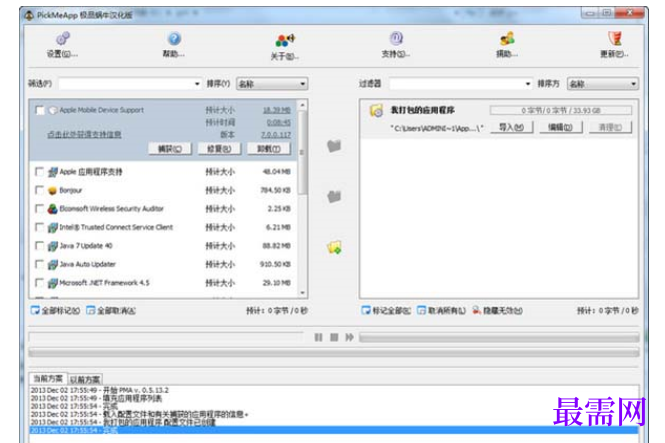Select Intel Trusted Connect Service Client checkbox
665x443 pixels.
coord(39,227)
